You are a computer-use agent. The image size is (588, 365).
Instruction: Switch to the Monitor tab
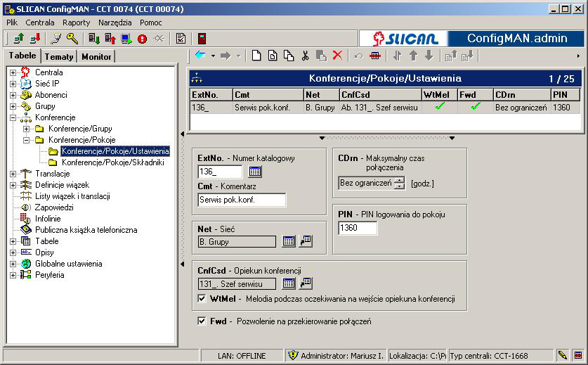(x=96, y=57)
